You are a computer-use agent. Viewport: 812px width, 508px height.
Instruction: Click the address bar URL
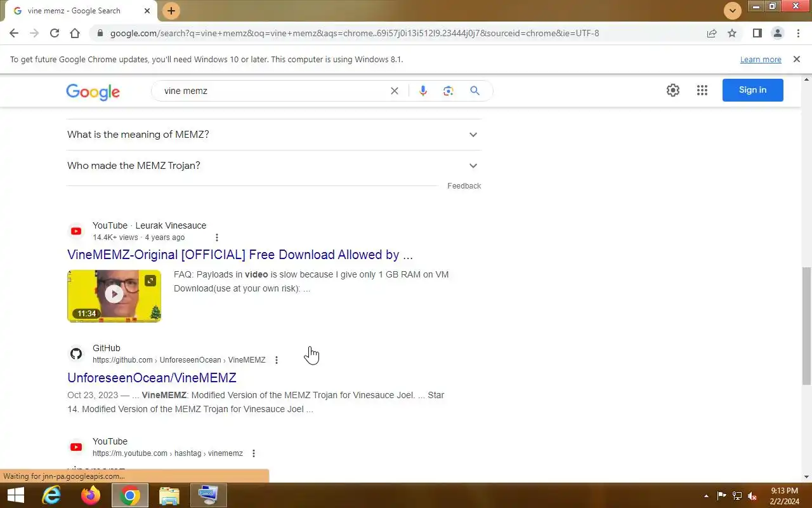[355, 33]
